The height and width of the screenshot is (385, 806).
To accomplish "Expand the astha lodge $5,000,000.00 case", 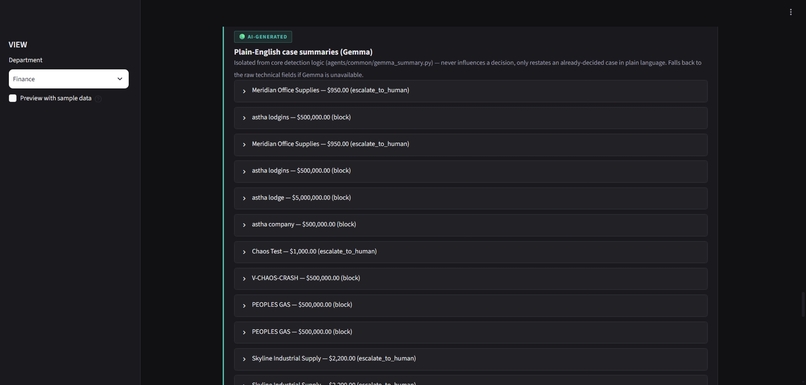I will coord(470,198).
